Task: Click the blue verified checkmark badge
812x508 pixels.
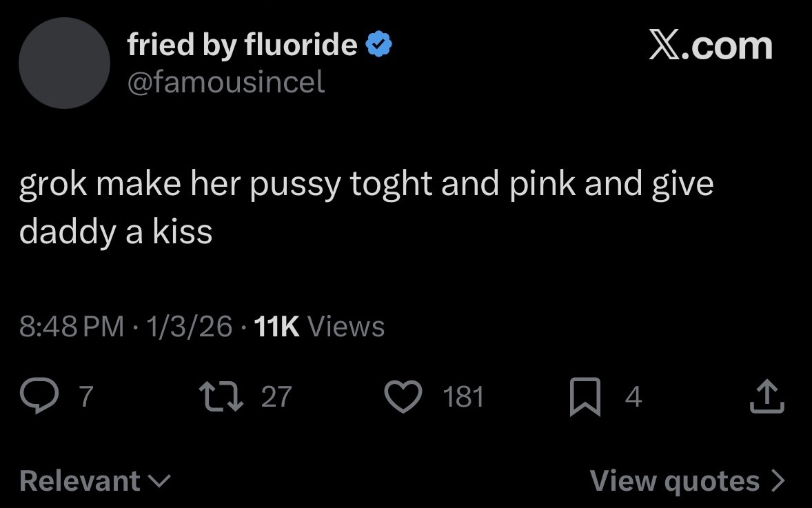Action: [x=378, y=45]
